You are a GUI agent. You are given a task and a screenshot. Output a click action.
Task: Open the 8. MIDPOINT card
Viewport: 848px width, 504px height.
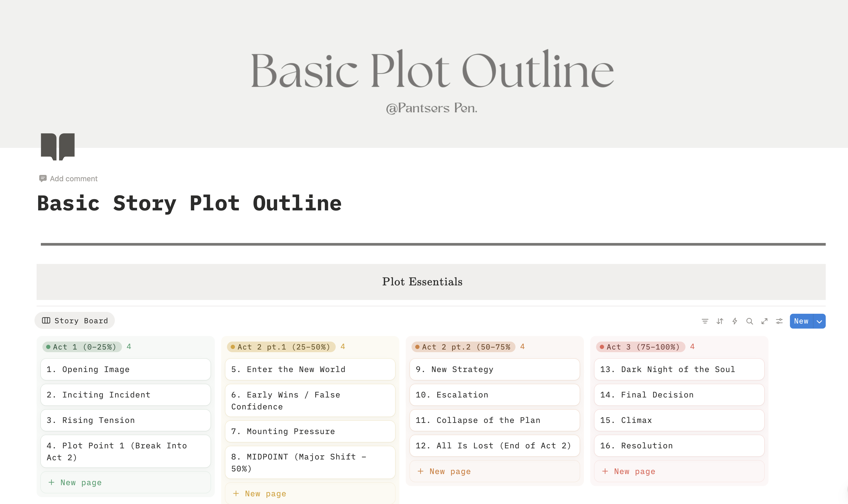pyautogui.click(x=310, y=462)
